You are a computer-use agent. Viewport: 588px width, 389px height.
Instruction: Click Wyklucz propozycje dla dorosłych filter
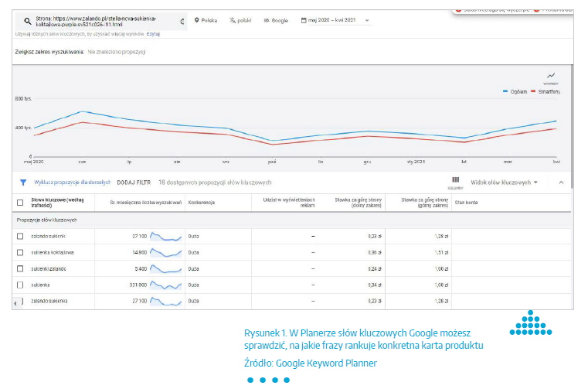(x=73, y=182)
